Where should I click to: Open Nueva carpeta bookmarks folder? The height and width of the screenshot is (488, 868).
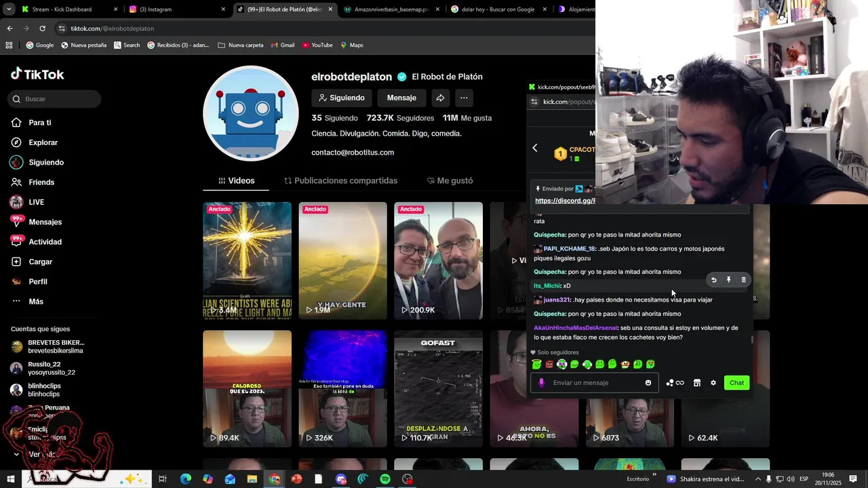pos(241,45)
